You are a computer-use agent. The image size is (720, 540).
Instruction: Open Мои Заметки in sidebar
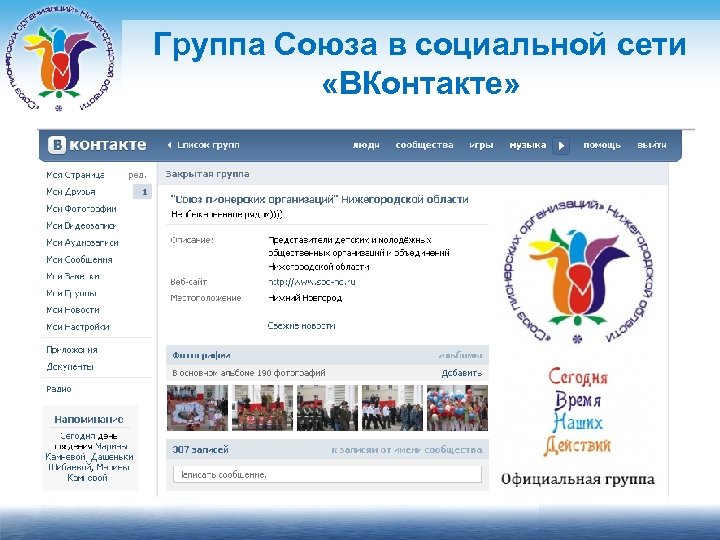click(73, 276)
